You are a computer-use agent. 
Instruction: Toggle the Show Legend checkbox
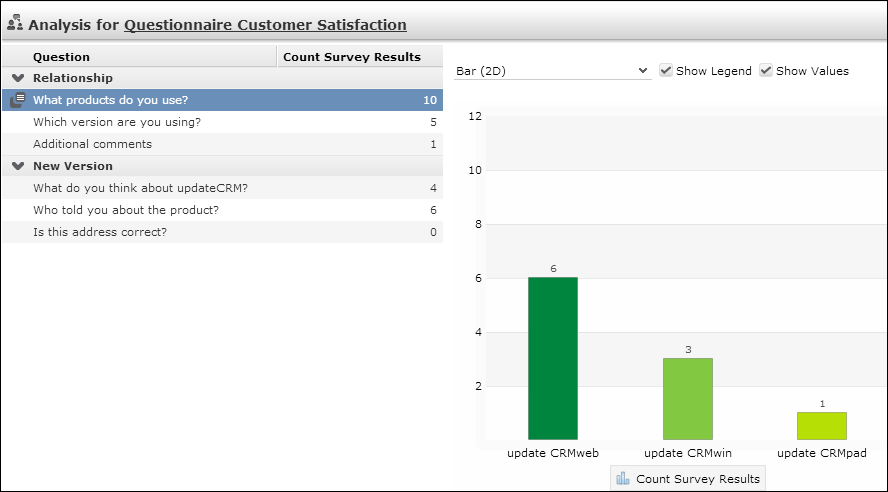pos(666,70)
